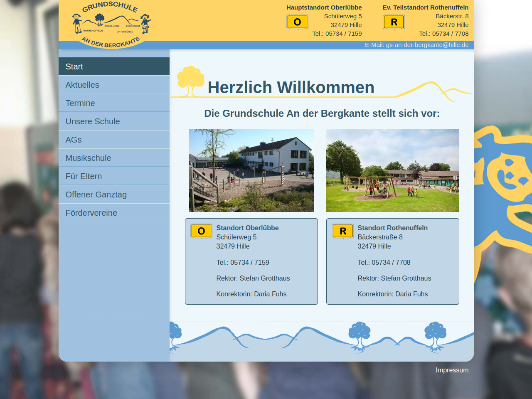Screen dimensions: 532x399
Task: Click the R sign in Rothenuffeln card
Action: 342,231
